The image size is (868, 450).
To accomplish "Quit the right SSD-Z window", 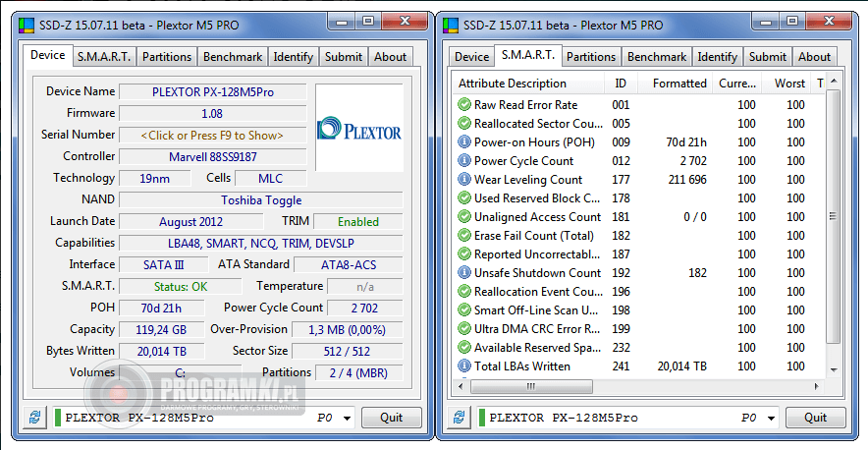I will [x=815, y=418].
